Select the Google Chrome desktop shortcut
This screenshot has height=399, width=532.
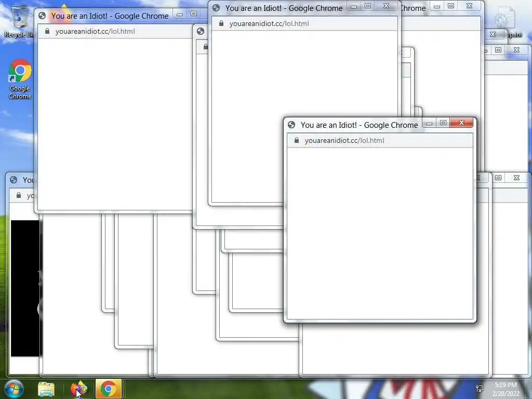click(20, 79)
